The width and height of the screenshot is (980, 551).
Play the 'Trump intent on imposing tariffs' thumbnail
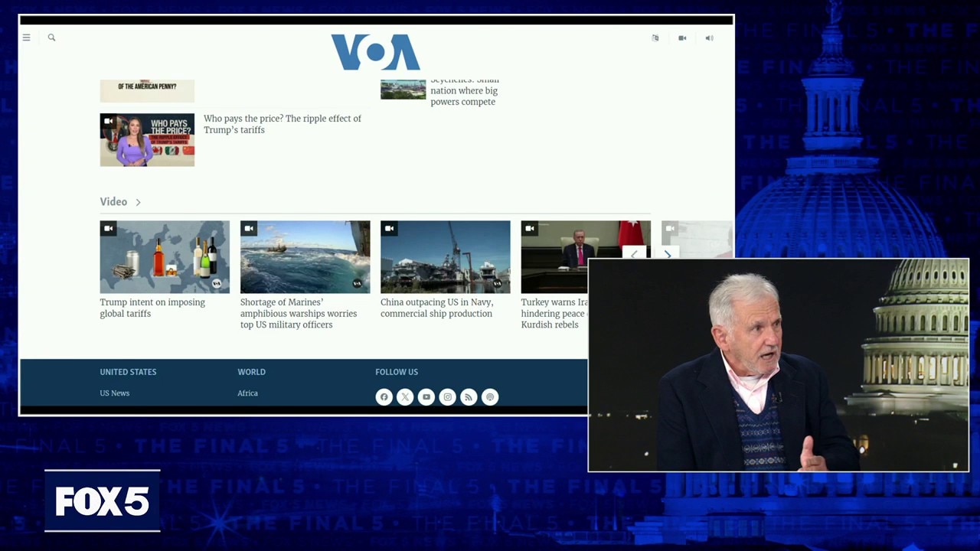pos(164,257)
